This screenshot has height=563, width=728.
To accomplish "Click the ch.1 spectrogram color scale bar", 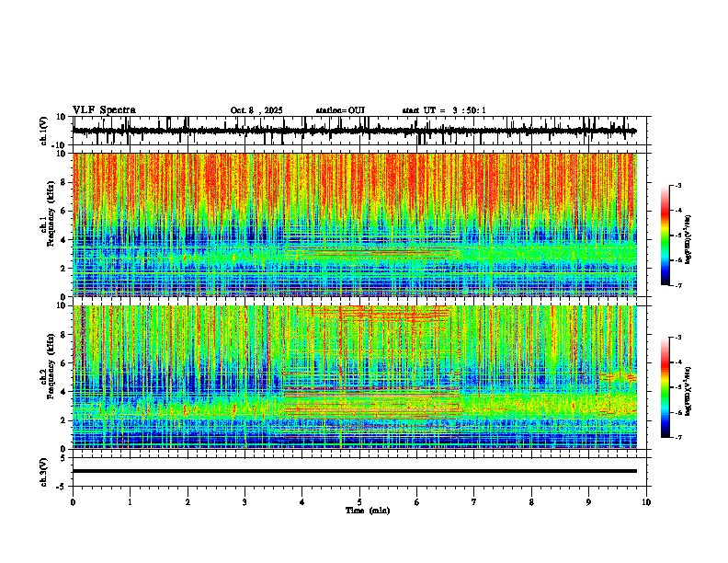I will click(665, 236).
